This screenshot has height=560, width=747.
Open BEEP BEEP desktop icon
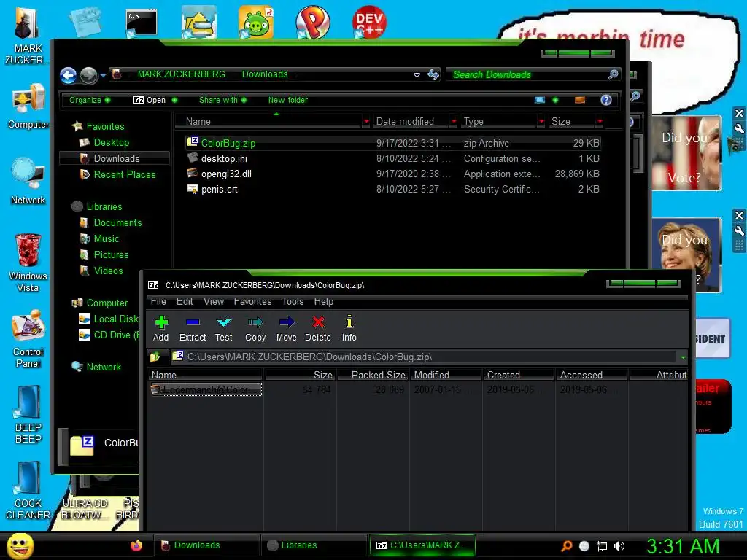(28, 414)
